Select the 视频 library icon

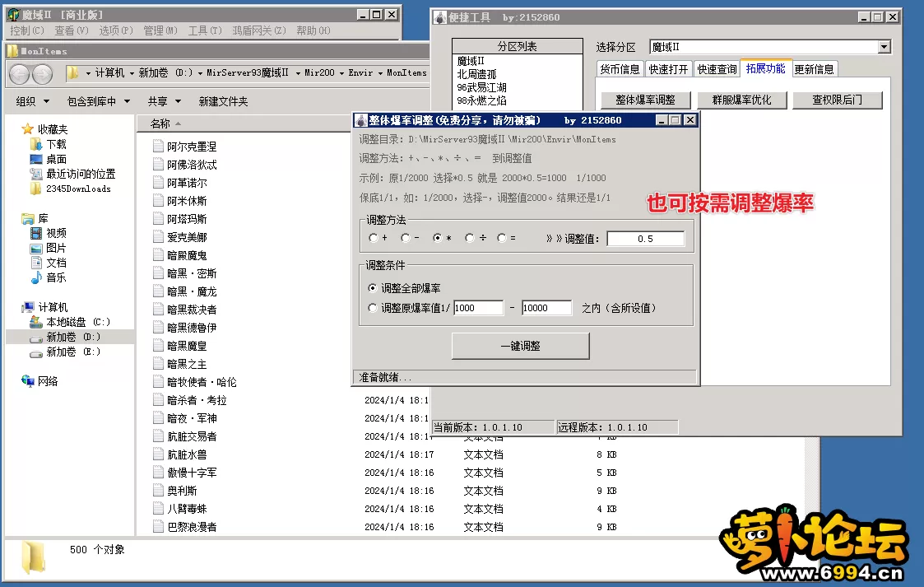click(x=36, y=233)
